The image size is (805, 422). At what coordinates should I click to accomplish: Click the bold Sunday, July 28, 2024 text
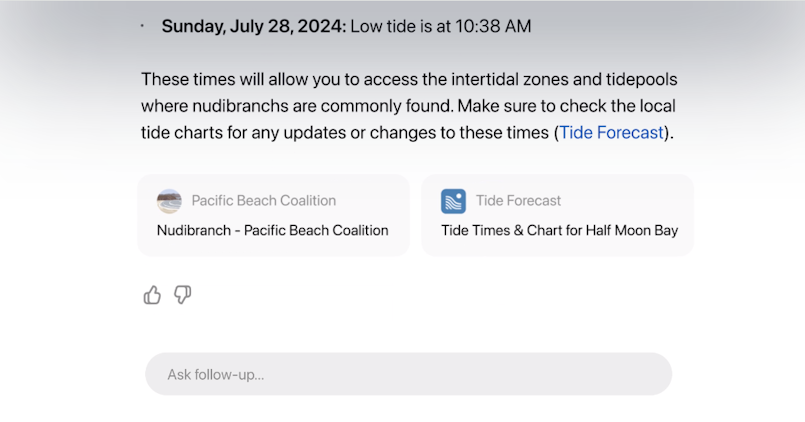point(254,26)
